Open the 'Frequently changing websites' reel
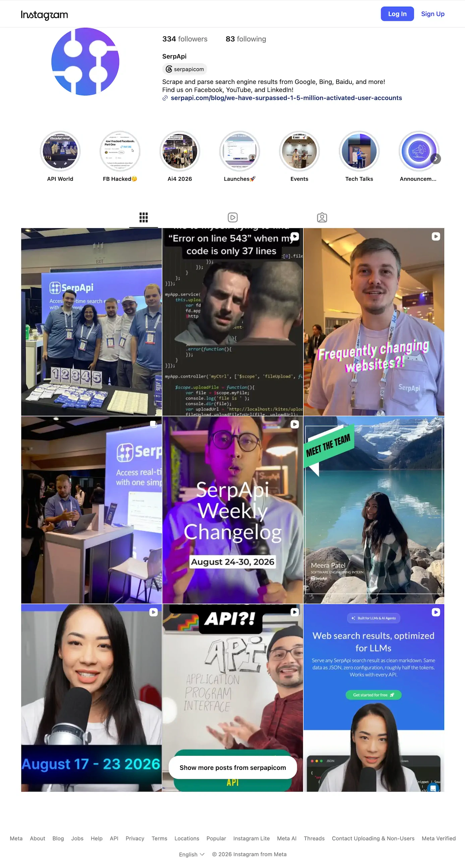This screenshot has height=868, width=465. tap(374, 322)
